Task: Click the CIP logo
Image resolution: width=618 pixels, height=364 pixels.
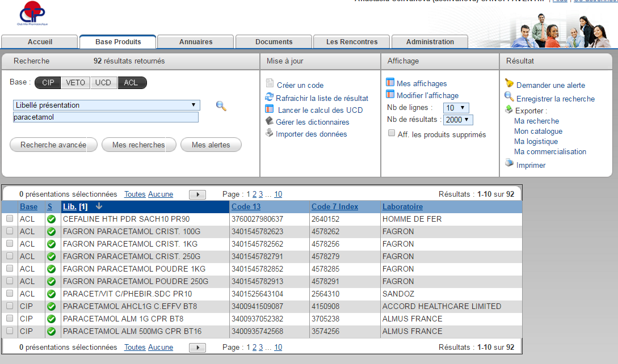Action: 32,14
